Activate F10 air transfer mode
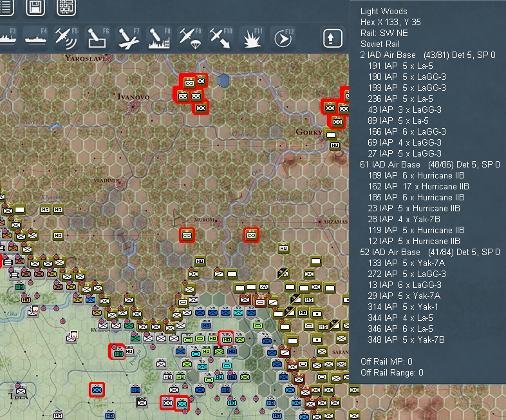The width and height of the screenshot is (506, 420). click(221, 38)
